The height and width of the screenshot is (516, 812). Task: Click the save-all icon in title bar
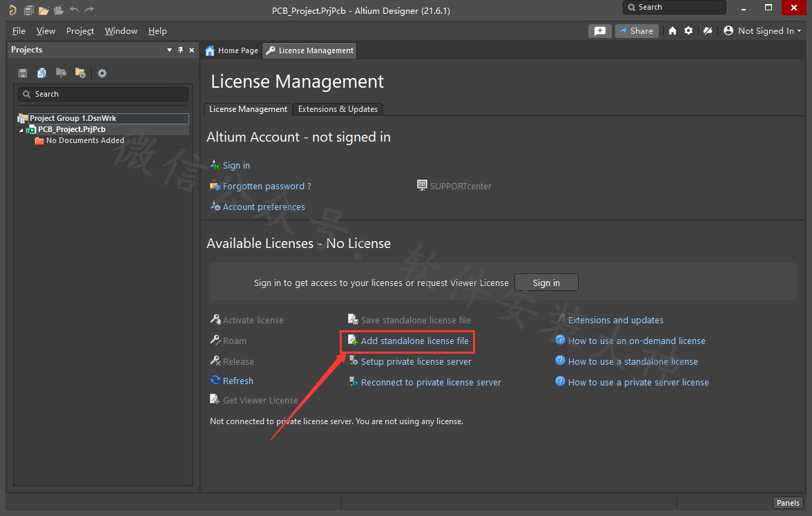point(29,10)
